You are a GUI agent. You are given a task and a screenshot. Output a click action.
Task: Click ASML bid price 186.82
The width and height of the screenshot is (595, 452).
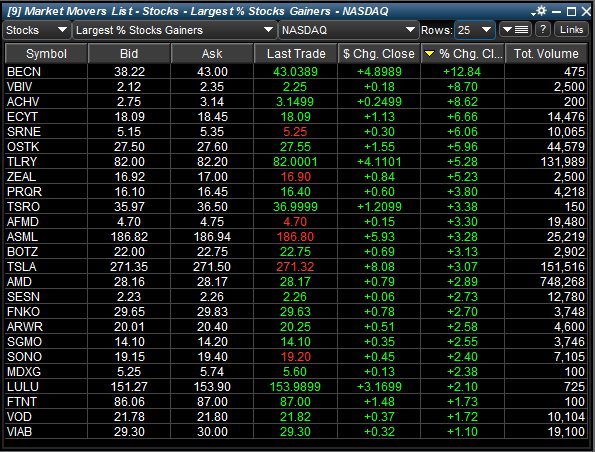(x=129, y=237)
